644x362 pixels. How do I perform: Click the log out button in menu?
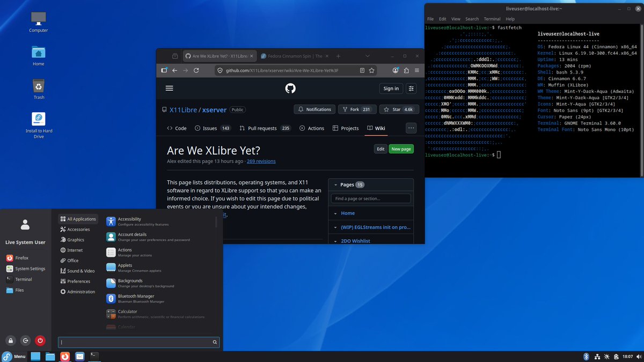25,341
